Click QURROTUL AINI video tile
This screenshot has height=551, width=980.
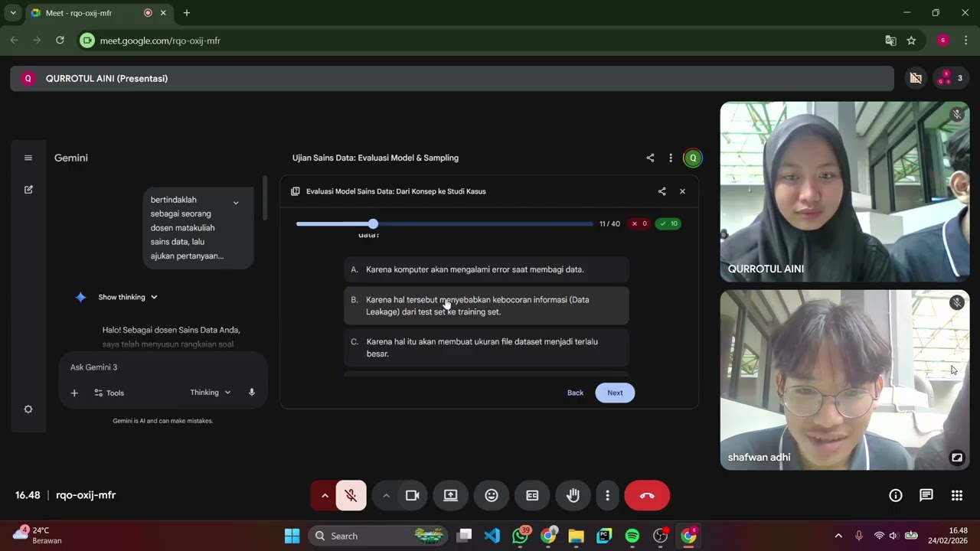coord(844,192)
